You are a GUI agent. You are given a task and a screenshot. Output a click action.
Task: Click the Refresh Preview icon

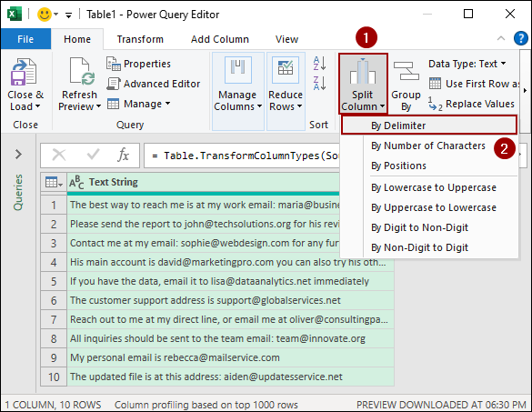click(83, 71)
